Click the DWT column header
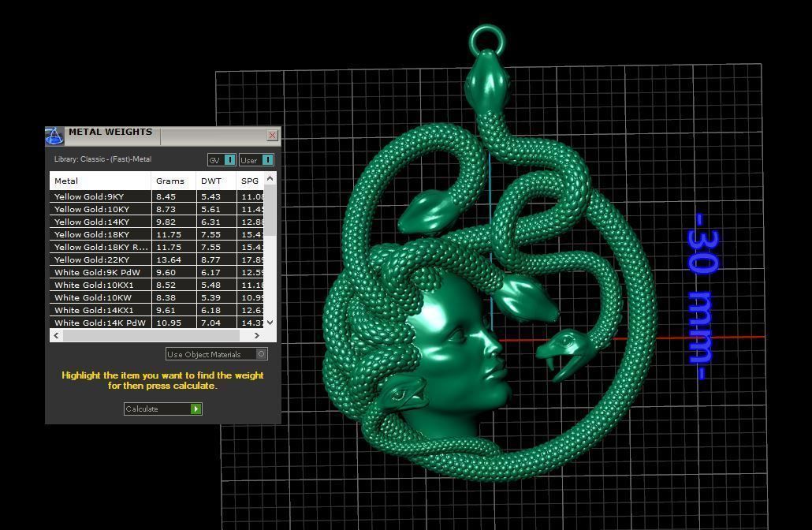This screenshot has height=530, width=812. tap(216, 181)
